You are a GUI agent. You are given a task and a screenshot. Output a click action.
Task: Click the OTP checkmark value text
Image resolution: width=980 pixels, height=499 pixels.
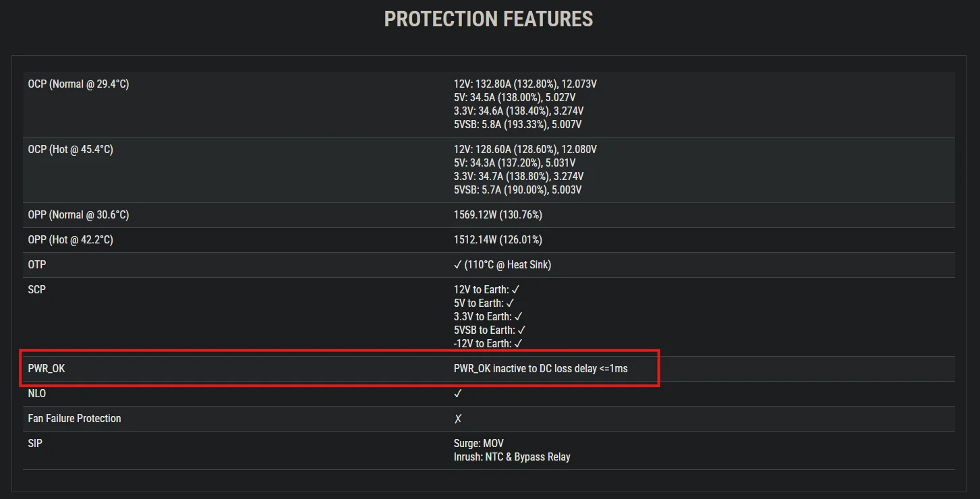tap(502, 265)
